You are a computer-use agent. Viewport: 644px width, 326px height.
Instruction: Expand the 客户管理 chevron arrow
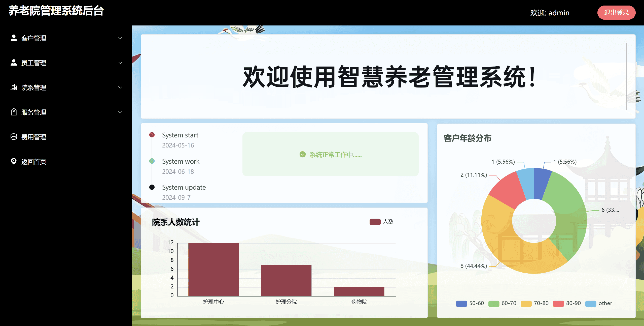pyautogui.click(x=120, y=38)
